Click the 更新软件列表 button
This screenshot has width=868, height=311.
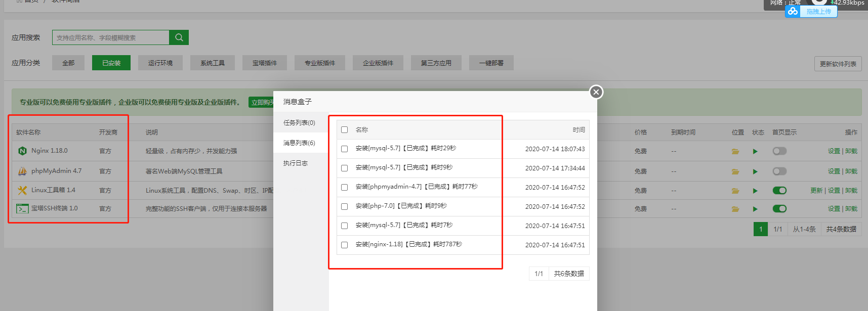[x=838, y=64]
